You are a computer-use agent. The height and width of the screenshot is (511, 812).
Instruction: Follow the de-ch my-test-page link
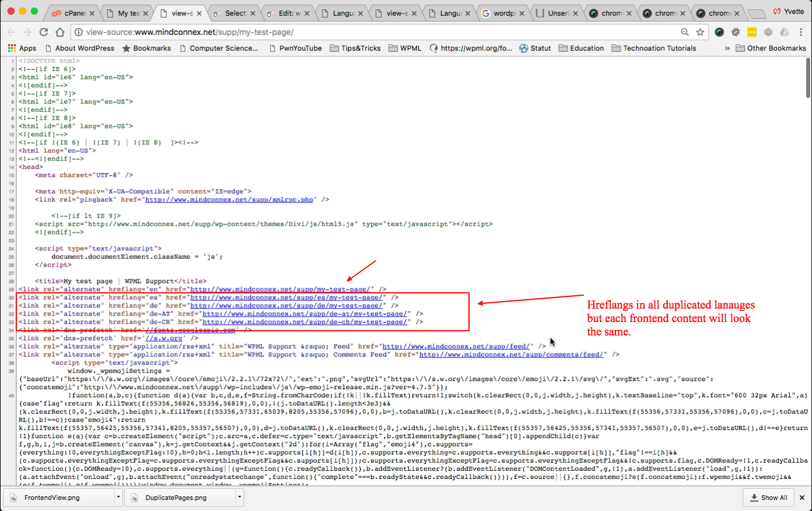pos(304,322)
